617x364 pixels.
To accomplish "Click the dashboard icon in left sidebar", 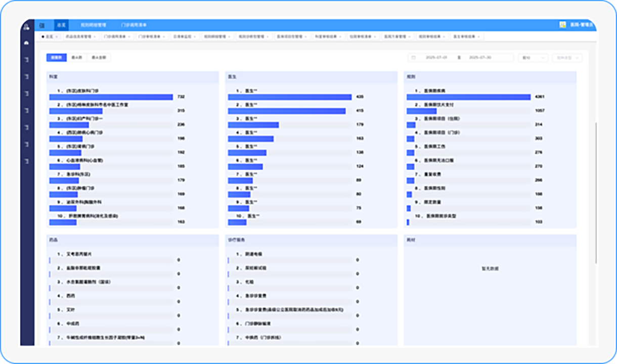I will point(26,43).
